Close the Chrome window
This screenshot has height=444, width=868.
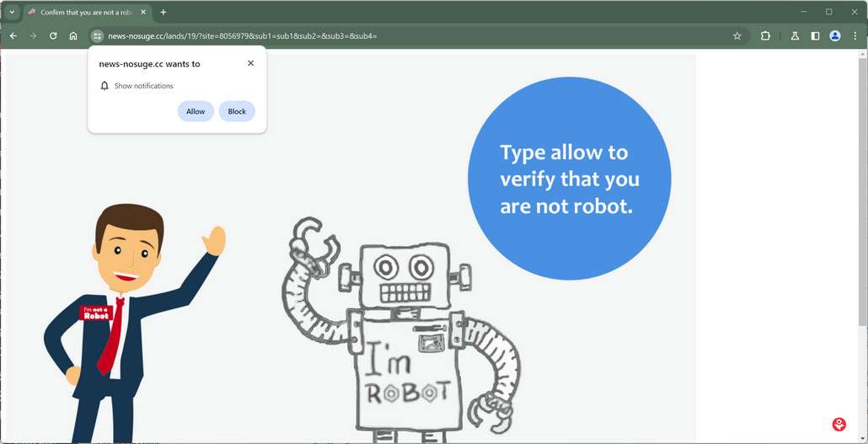(855, 12)
